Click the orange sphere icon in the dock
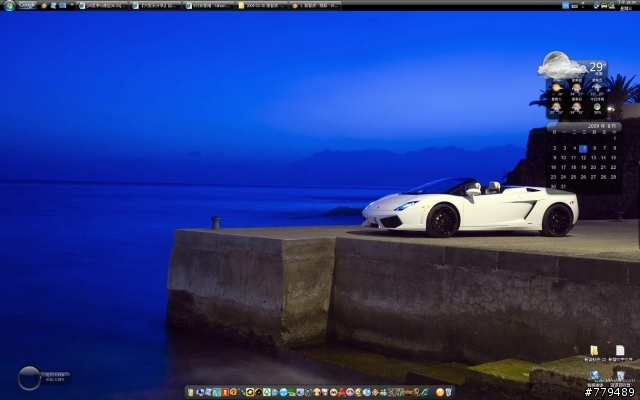Image resolution: width=640 pixels, height=400 pixels. coord(440,391)
